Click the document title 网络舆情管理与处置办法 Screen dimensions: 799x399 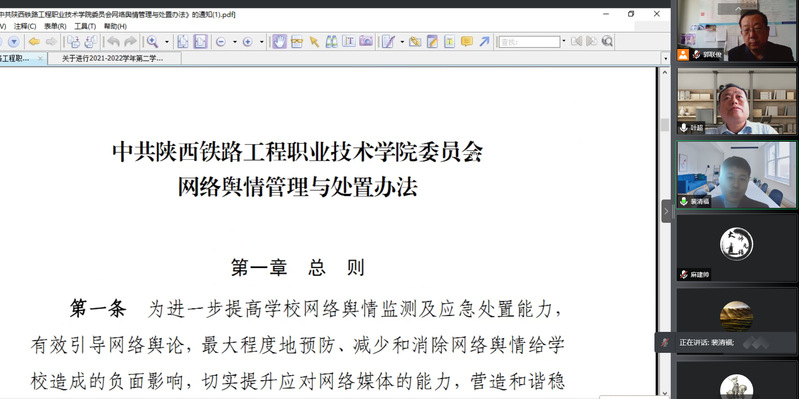click(x=298, y=187)
